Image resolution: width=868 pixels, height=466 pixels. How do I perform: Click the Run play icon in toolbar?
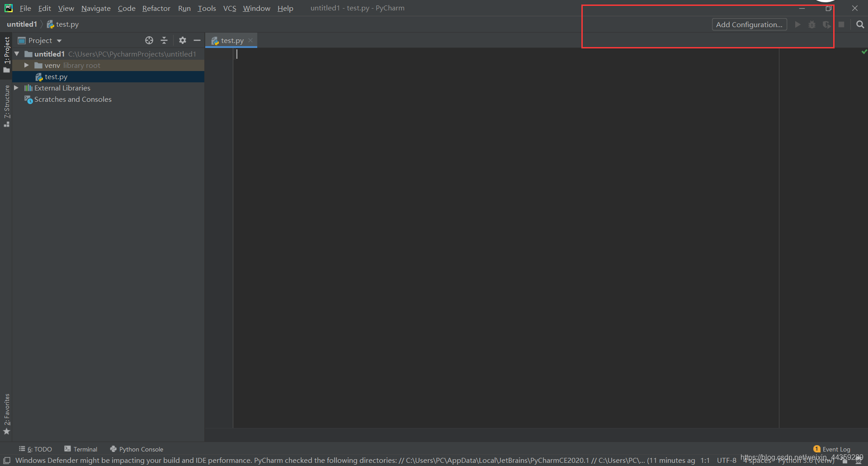click(x=798, y=24)
